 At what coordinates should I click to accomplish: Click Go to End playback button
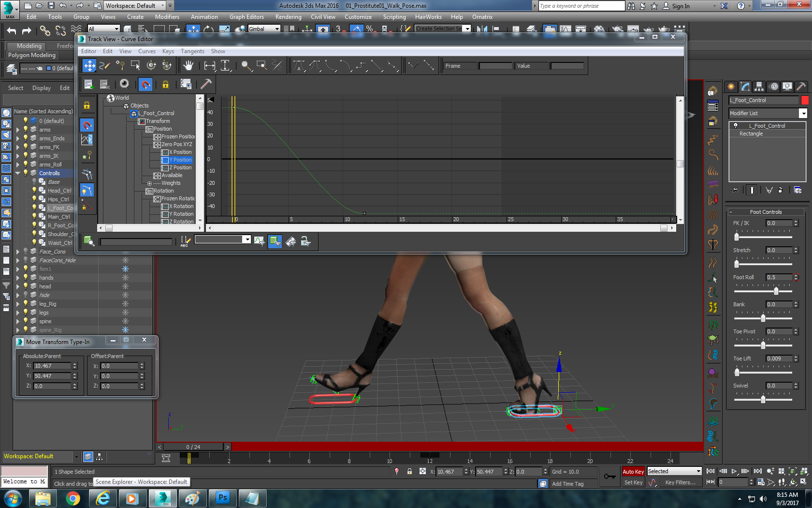[757, 471]
